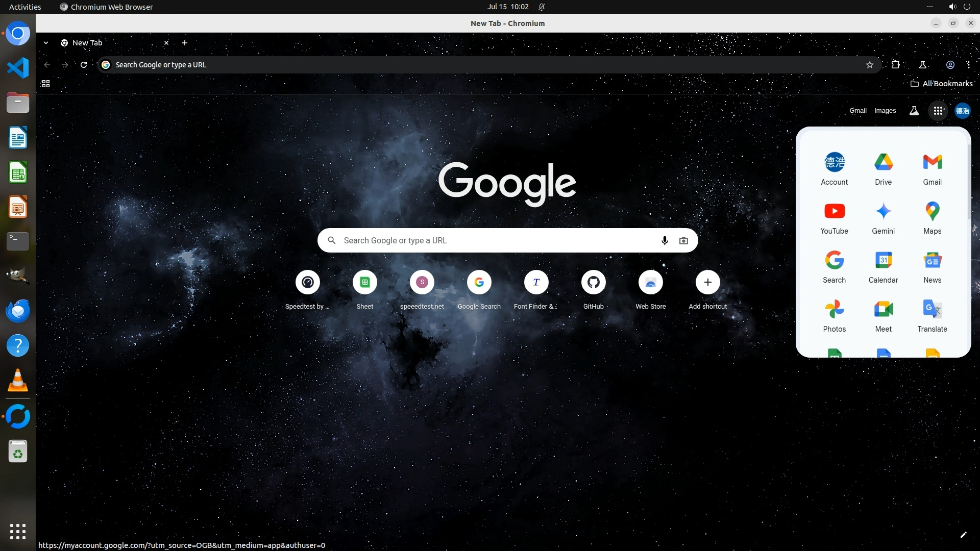Open the Activities overview
The image size is (980, 551).
coord(25,7)
